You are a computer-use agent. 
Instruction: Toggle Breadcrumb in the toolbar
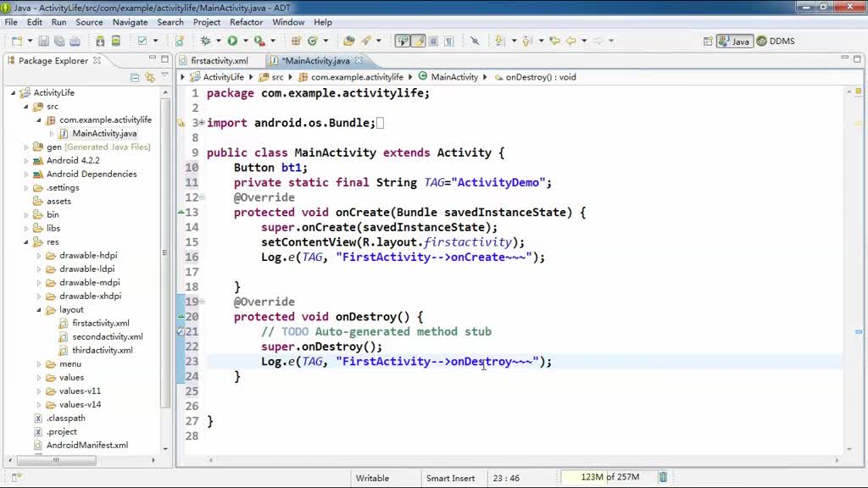pos(403,41)
